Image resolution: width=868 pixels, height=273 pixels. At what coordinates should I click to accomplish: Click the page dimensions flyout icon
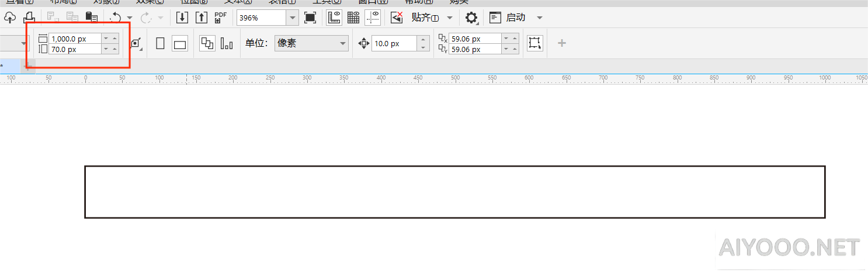click(136, 43)
